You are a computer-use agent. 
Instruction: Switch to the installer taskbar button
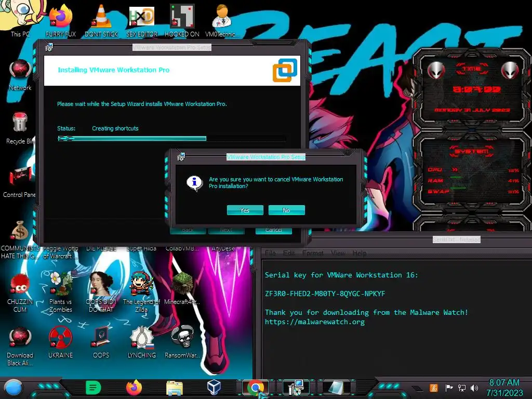pos(295,388)
